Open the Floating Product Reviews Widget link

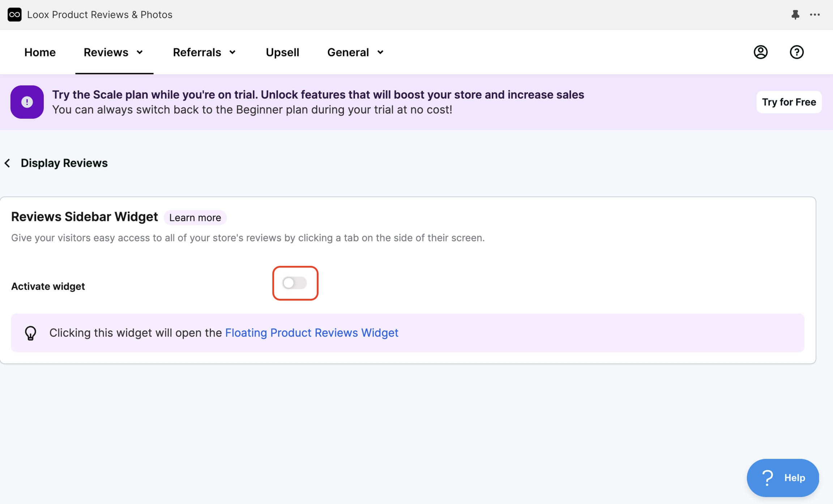click(x=312, y=333)
